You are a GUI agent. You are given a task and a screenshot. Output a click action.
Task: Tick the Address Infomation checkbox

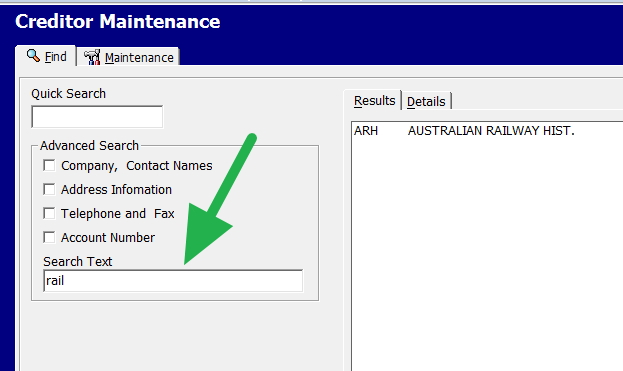click(x=49, y=189)
